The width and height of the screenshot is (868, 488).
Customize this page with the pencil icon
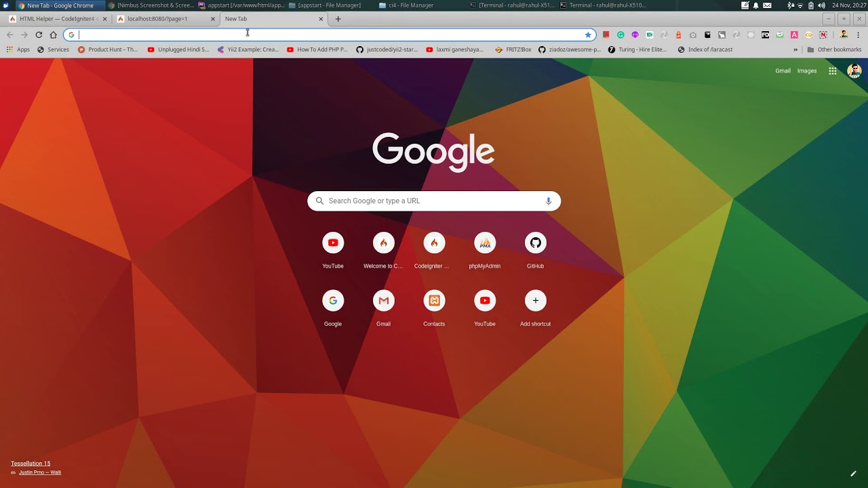click(853, 474)
